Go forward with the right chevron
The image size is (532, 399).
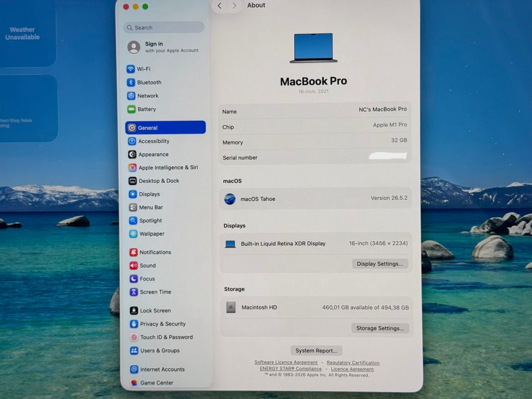(x=234, y=6)
